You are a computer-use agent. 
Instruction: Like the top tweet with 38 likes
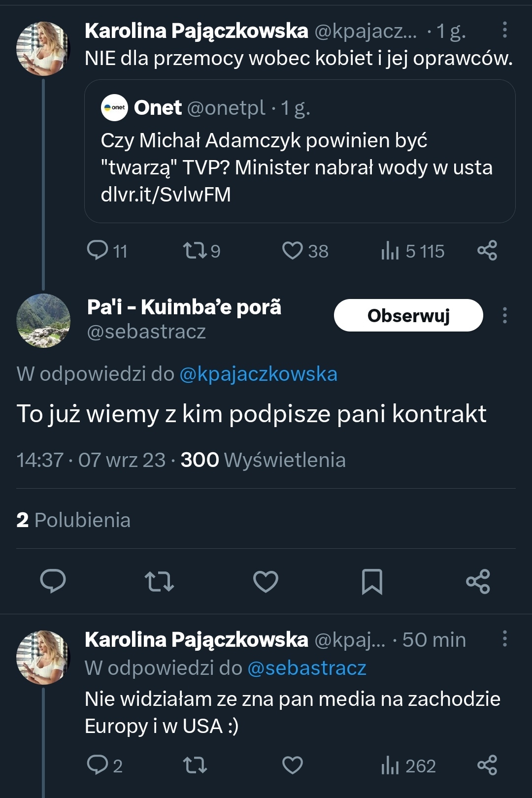tap(293, 250)
